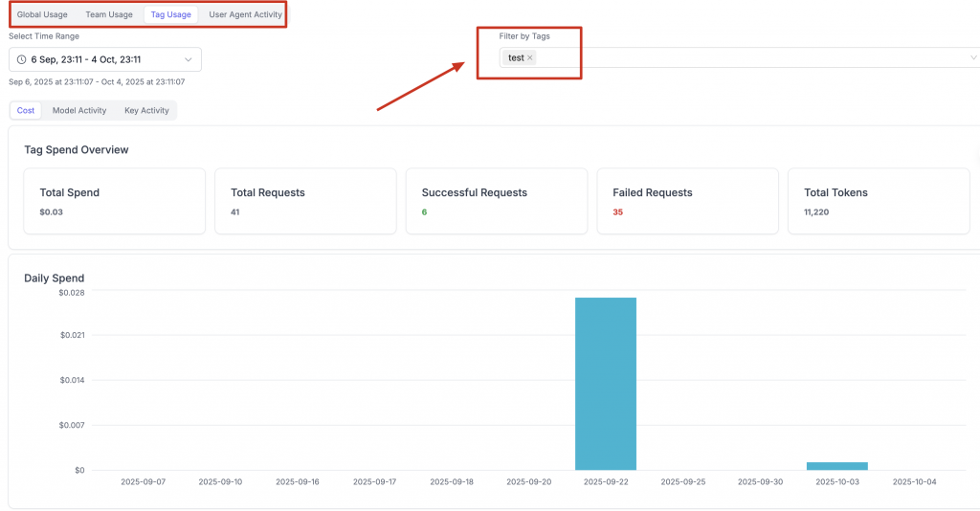Click the $0.021 y-axis label
980x511 pixels.
72,336
